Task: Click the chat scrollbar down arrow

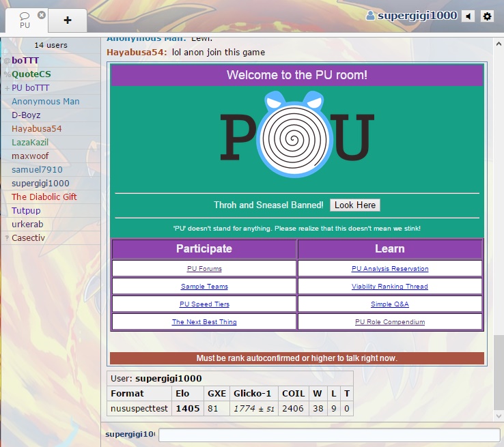Action: click(499, 416)
